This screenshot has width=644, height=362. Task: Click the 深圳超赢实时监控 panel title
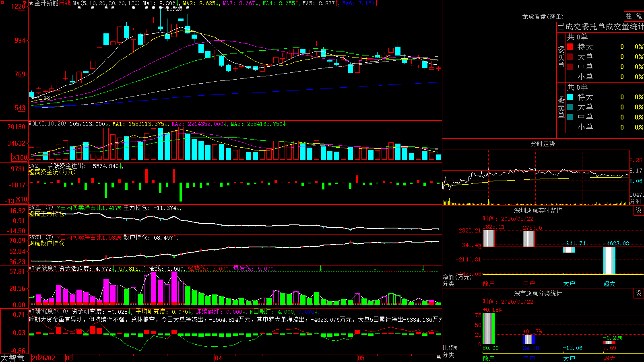pos(538,210)
